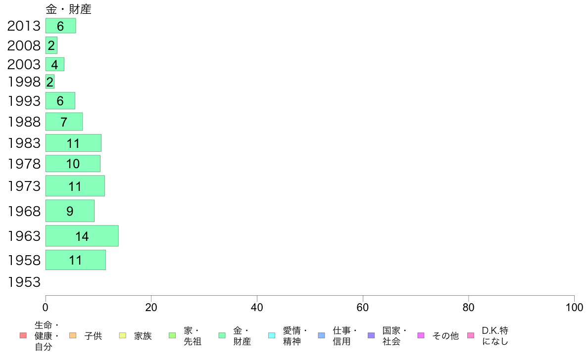Select the 1963 bar showing 14
The width and height of the screenshot is (588, 364).
82,236
